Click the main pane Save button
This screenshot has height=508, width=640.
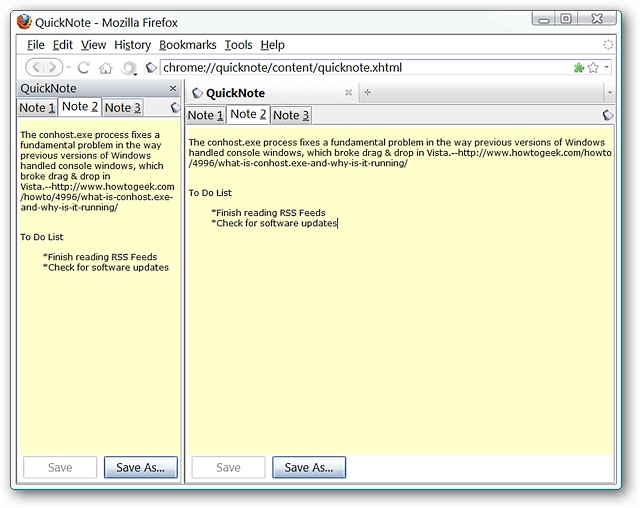pyautogui.click(x=229, y=467)
